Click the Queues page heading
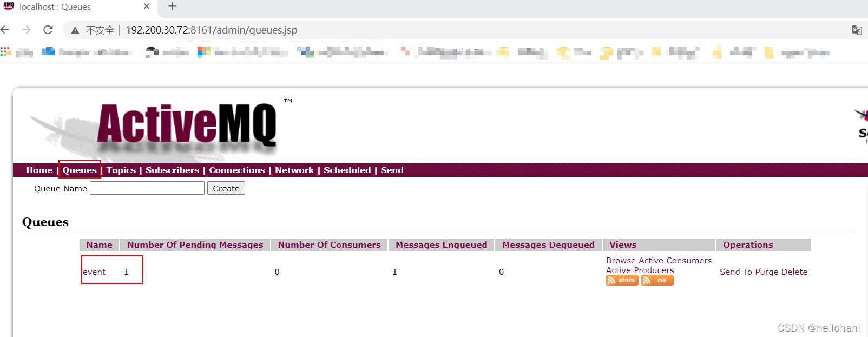Image resolution: width=868 pixels, height=337 pixels. click(45, 222)
